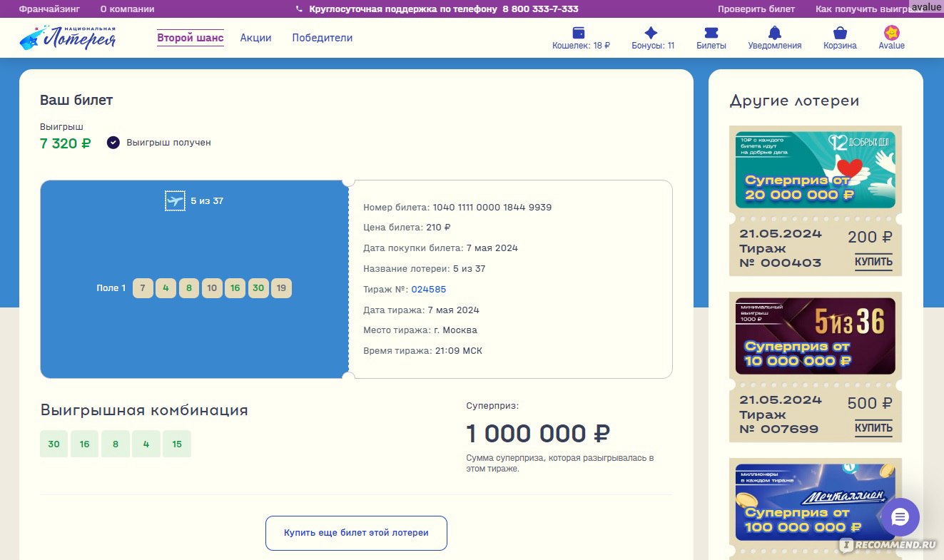
Task: Click Купить for the 500 ₽ lottery
Action: (x=873, y=428)
